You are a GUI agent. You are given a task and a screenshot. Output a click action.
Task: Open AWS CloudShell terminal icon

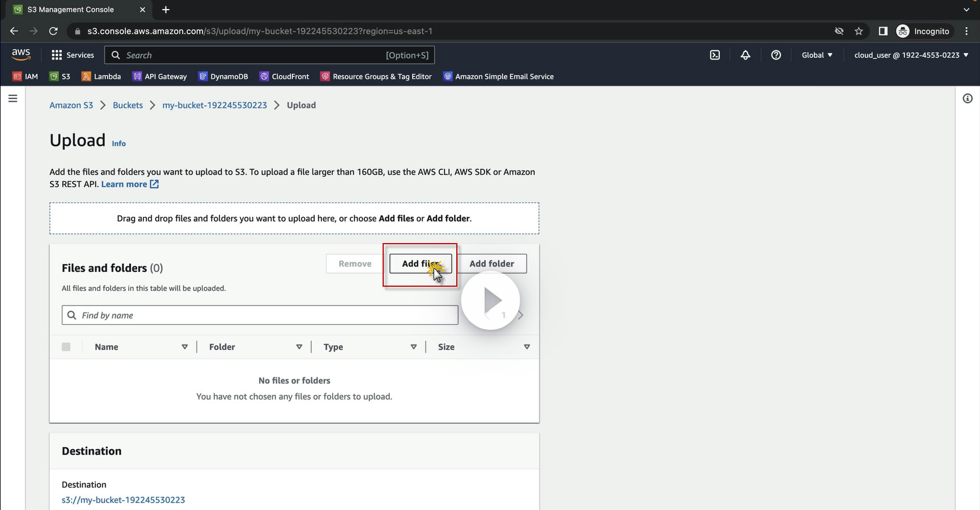point(715,55)
